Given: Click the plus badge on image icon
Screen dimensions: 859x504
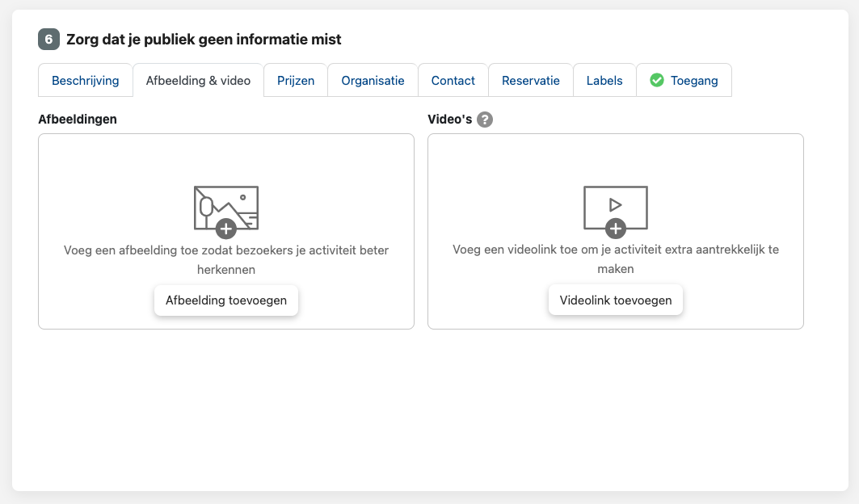Looking at the screenshot, I should point(226,229).
